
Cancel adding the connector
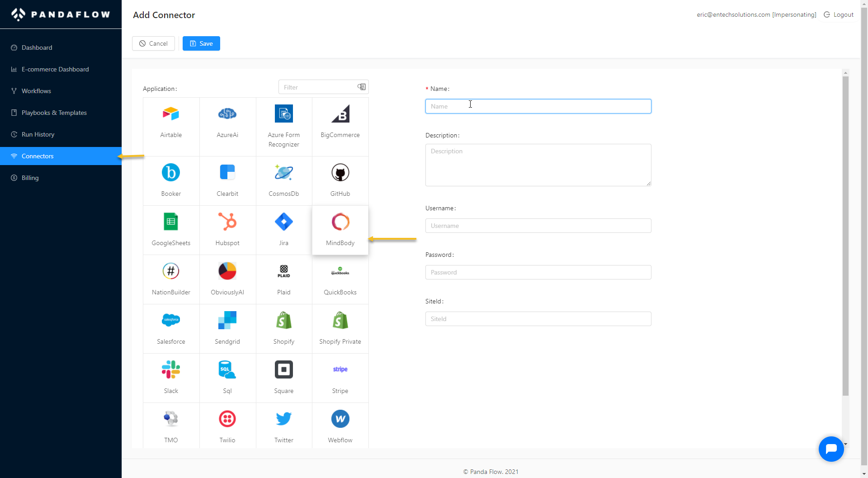coord(153,43)
